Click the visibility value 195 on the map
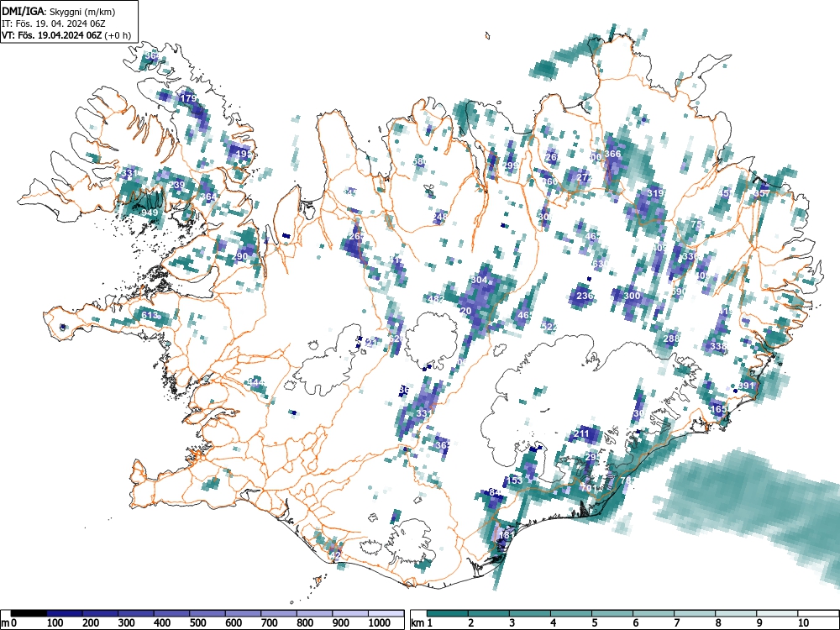The height and width of the screenshot is (630, 840). [x=244, y=154]
